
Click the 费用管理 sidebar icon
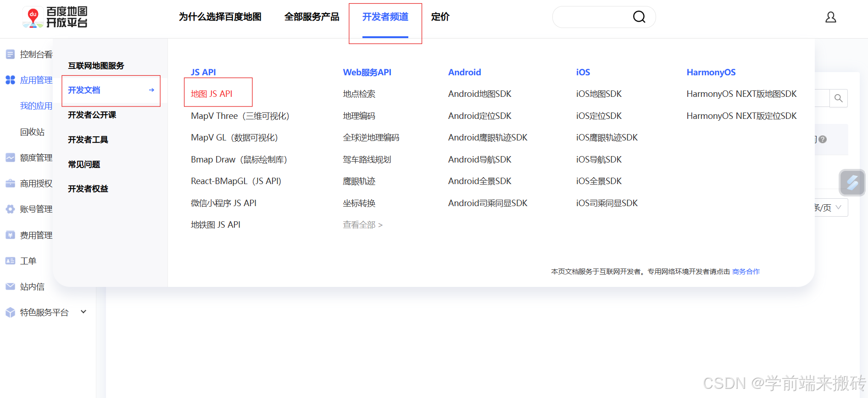[x=10, y=235]
